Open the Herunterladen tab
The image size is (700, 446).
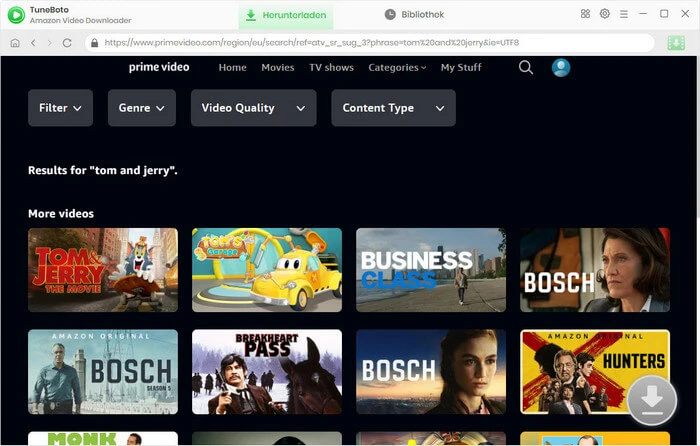tap(286, 15)
